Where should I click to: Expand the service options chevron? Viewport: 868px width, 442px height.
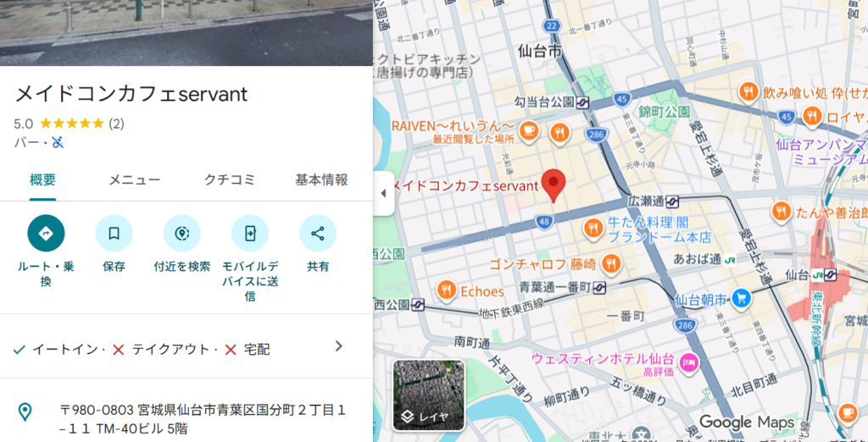pyautogui.click(x=338, y=346)
